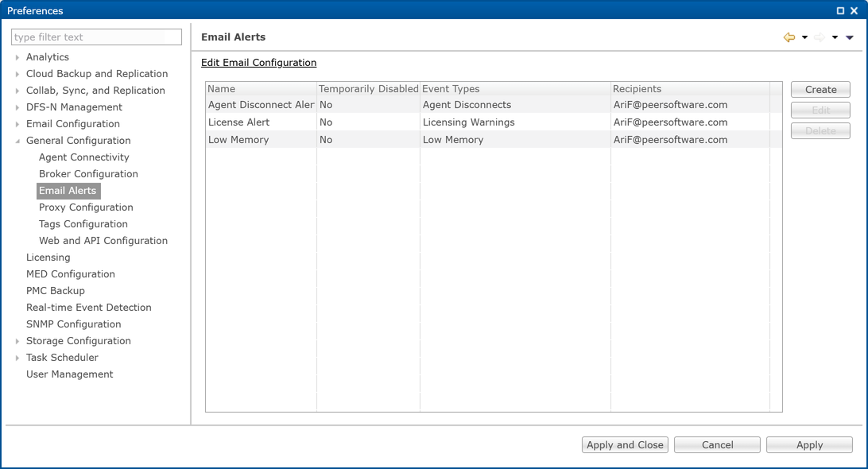
Task: Click recipient email in Low Memory row
Action: 670,140
